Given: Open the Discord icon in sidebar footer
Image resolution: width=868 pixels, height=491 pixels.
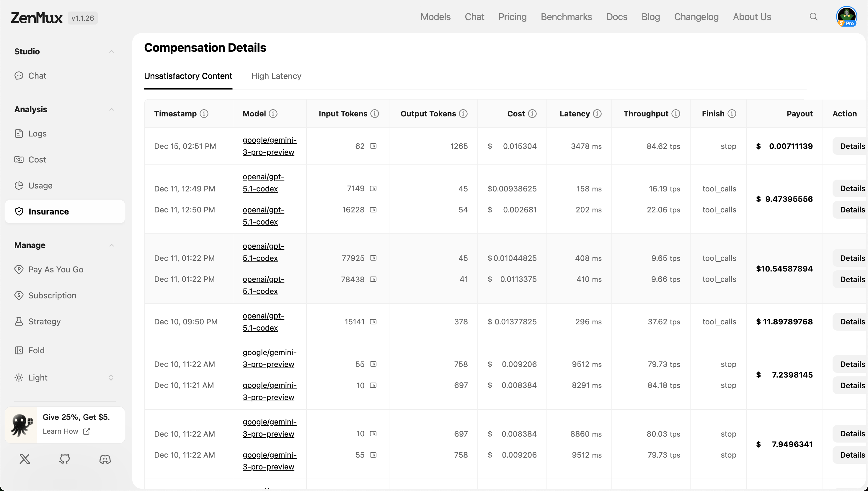Looking at the screenshot, I should click(105, 459).
